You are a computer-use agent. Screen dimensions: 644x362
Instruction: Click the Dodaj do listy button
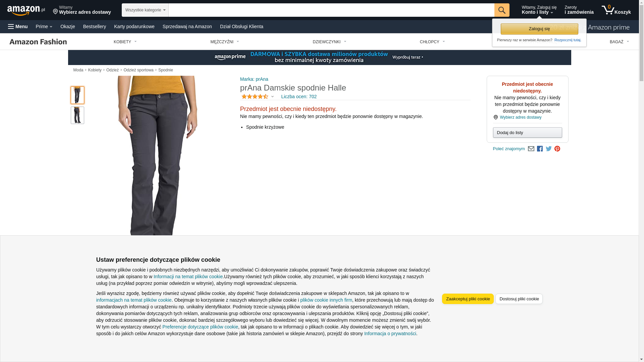click(x=528, y=133)
